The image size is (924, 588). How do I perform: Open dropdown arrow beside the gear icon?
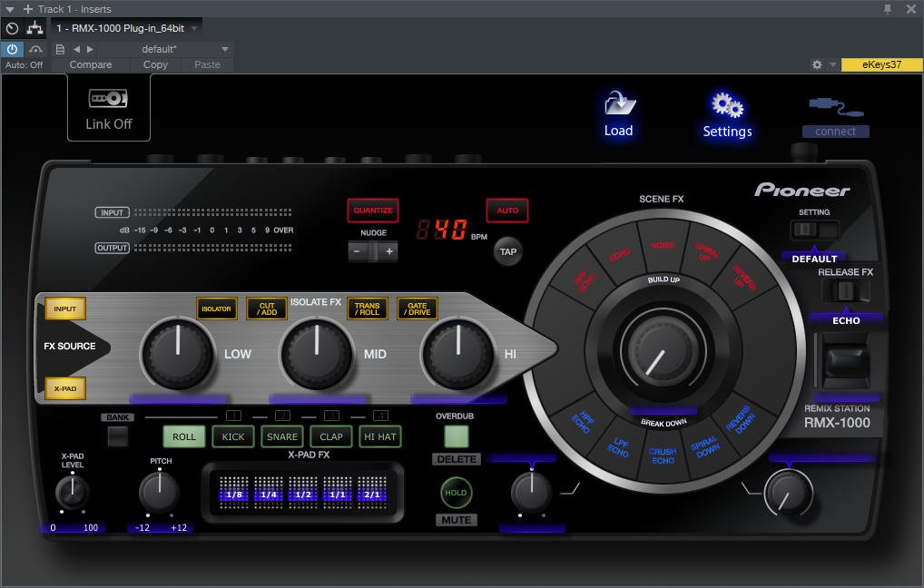tap(832, 65)
